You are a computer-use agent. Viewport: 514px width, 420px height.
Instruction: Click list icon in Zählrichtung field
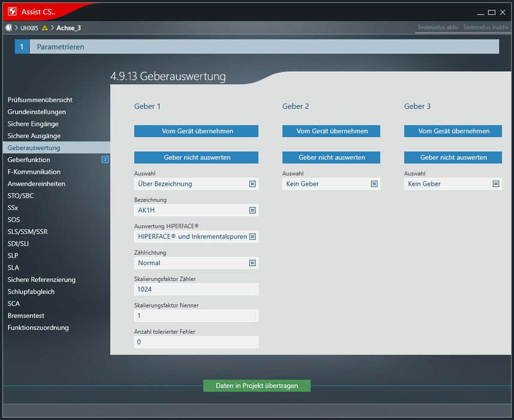[252, 263]
